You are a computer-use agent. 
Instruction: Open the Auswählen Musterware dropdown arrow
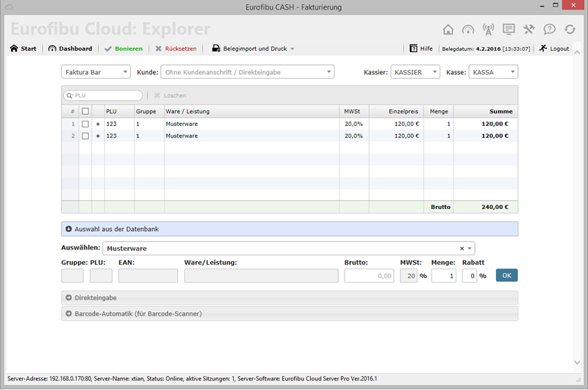[x=470, y=249]
